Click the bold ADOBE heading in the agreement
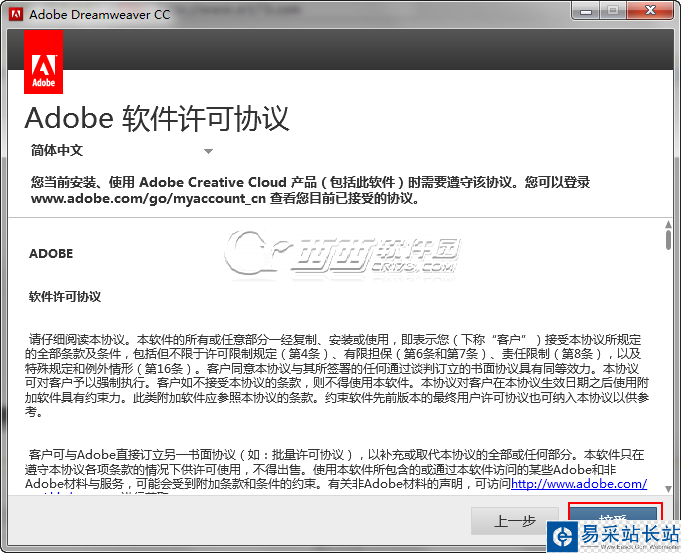681x553 pixels. click(51, 253)
